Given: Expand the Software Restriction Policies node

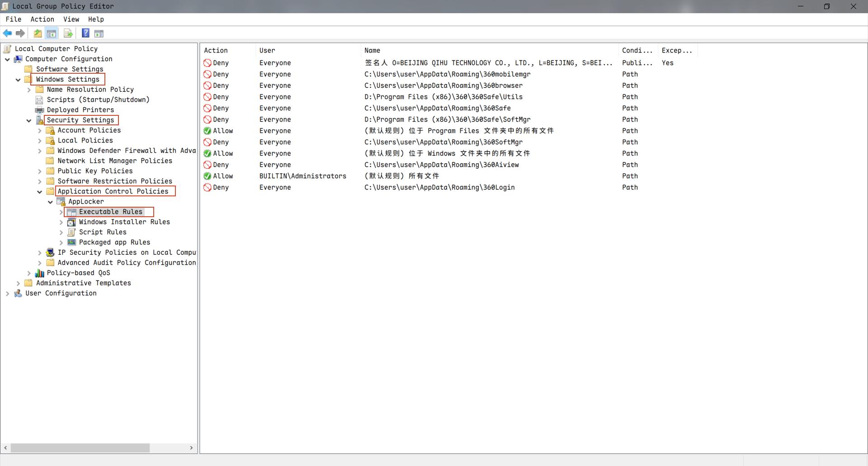Looking at the screenshot, I should tap(40, 181).
